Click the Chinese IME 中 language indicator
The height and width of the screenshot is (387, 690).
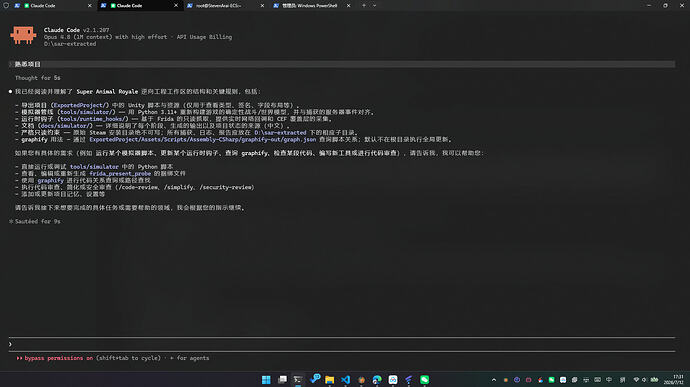tap(609, 380)
